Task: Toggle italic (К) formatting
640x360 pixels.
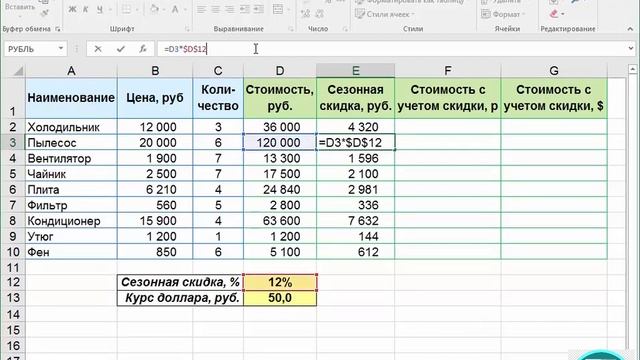Action: pyautogui.click(x=86, y=9)
